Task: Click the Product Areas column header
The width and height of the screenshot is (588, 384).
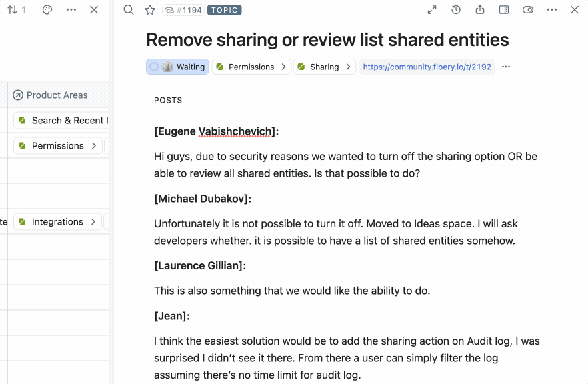Action: click(57, 95)
